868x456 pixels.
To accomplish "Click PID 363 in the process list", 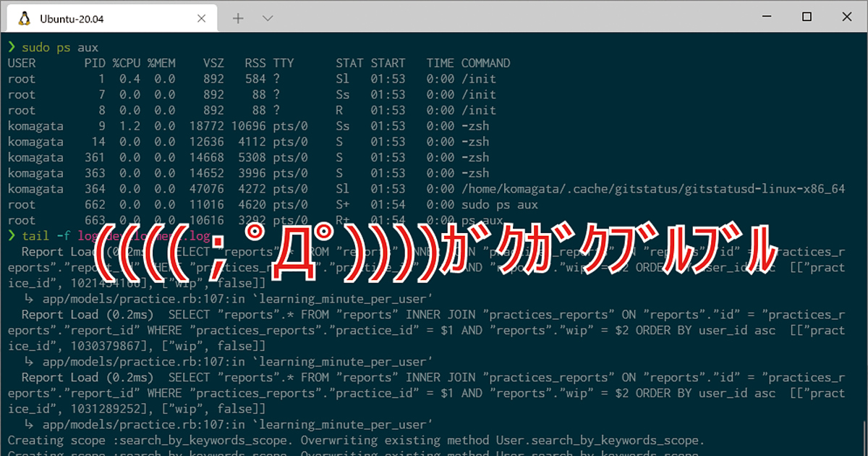I will pyautogui.click(x=95, y=173).
